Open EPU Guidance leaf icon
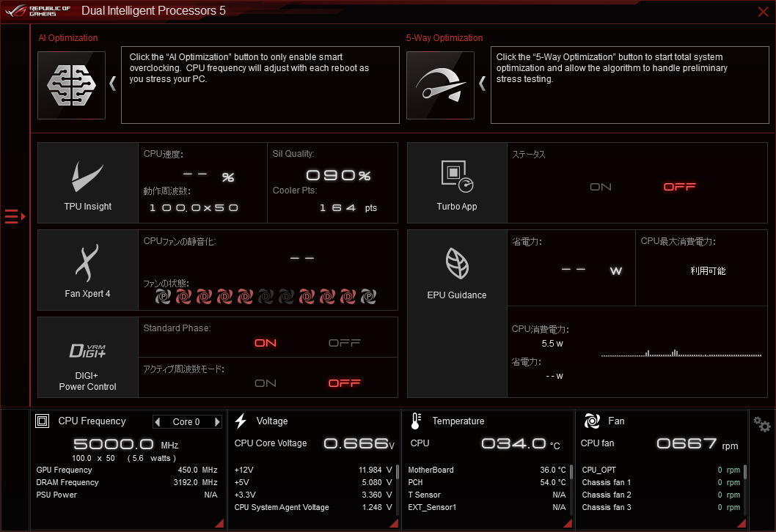 coord(457,264)
